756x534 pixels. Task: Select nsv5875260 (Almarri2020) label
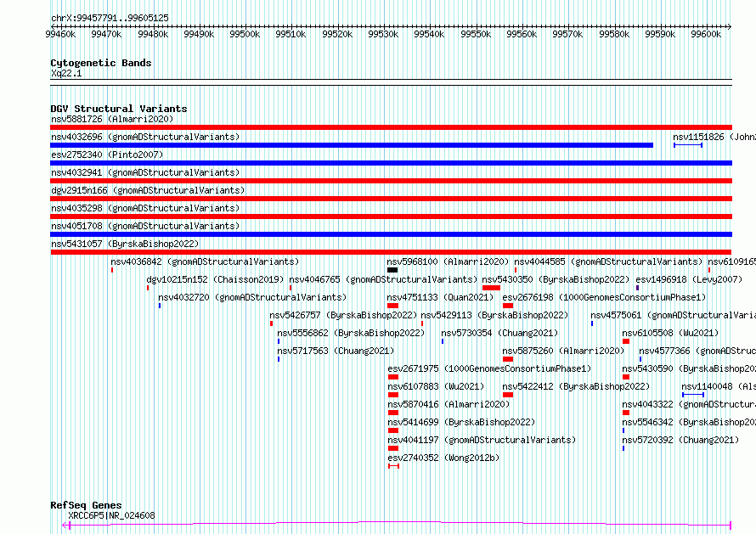click(563, 351)
